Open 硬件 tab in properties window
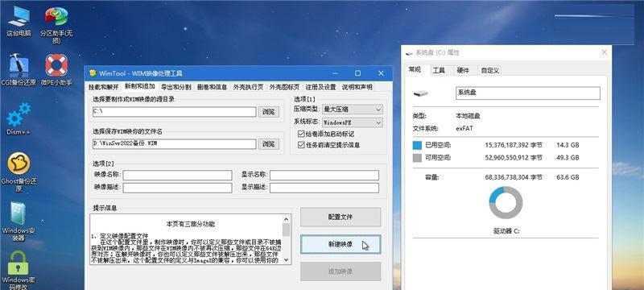This screenshot has height=290, width=644. coord(463,71)
